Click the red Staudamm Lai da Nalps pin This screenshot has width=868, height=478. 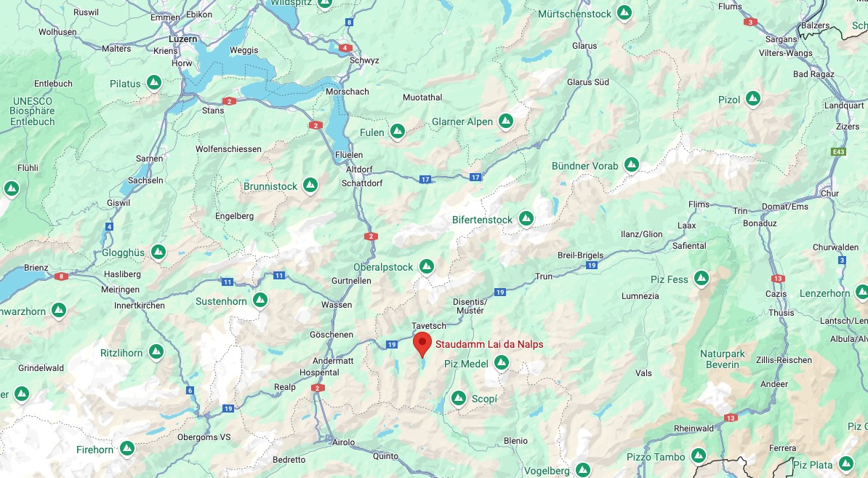click(422, 345)
